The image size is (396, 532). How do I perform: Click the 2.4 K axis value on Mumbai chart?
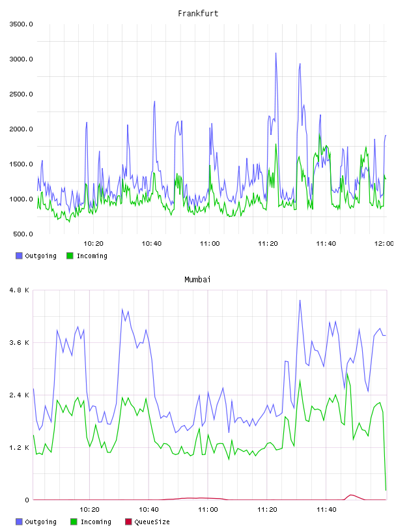click(20, 395)
